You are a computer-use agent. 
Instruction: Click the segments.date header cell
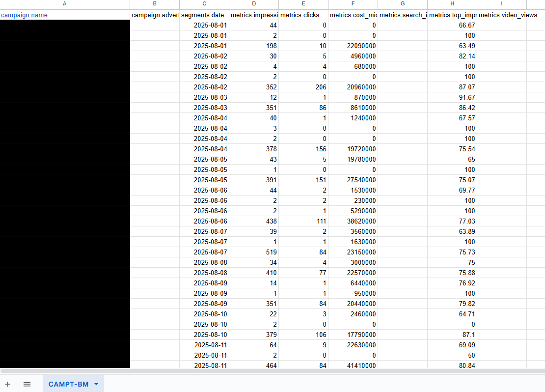[x=204, y=15]
